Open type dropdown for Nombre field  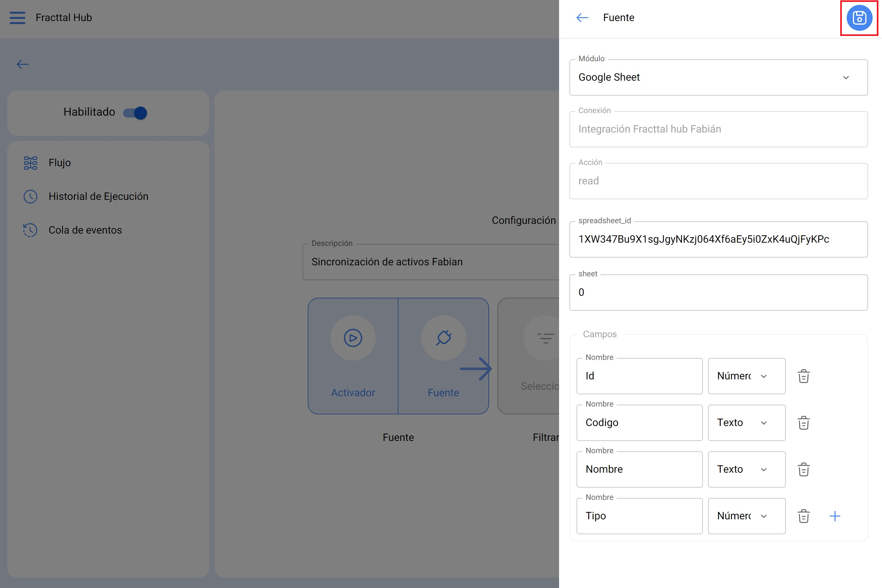click(x=746, y=469)
